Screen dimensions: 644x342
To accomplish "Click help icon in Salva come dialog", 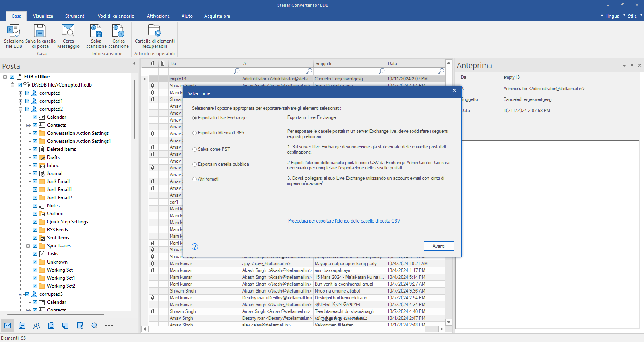I will click(x=195, y=247).
